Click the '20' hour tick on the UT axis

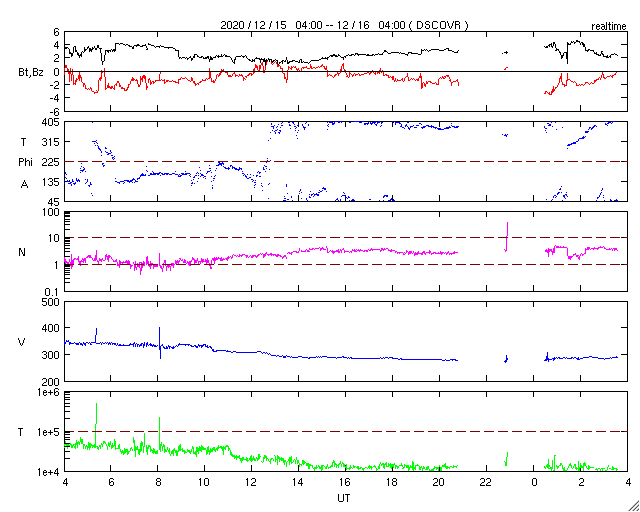tap(439, 483)
